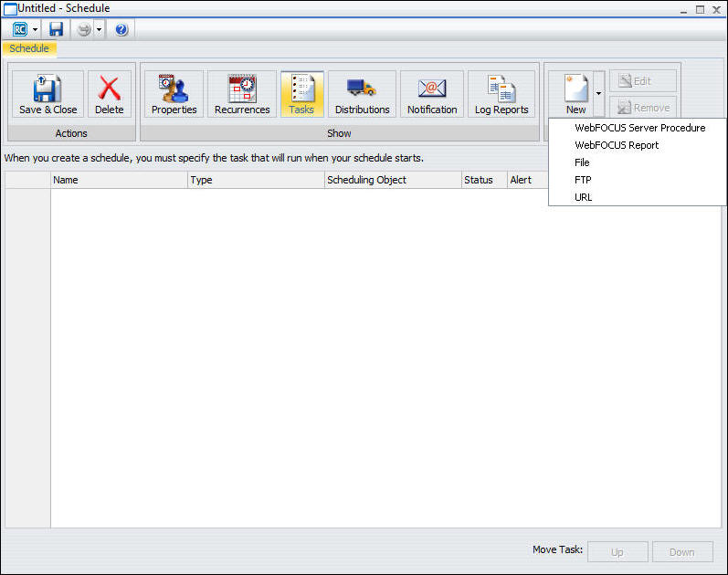Click the Move Task Up button
This screenshot has width=728, height=575.
pyautogui.click(x=617, y=552)
